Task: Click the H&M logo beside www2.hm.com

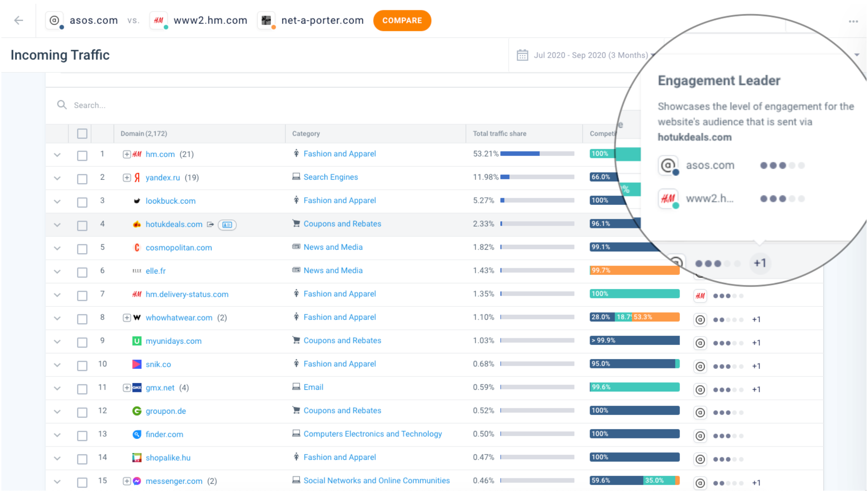Action: coord(158,20)
